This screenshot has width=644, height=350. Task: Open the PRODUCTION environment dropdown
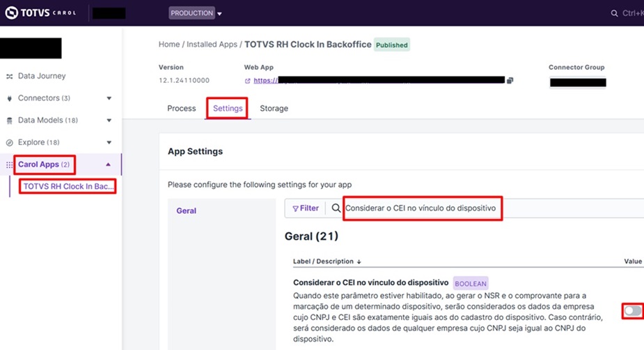[196, 13]
